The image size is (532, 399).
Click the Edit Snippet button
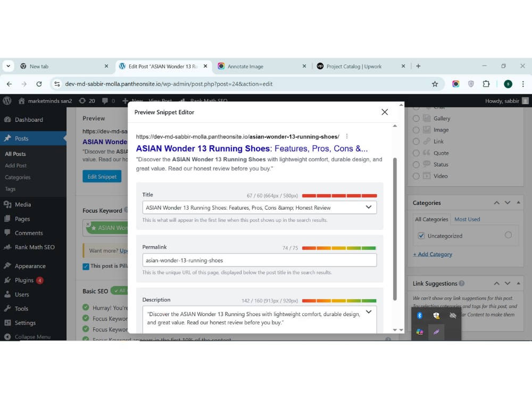pos(102,177)
